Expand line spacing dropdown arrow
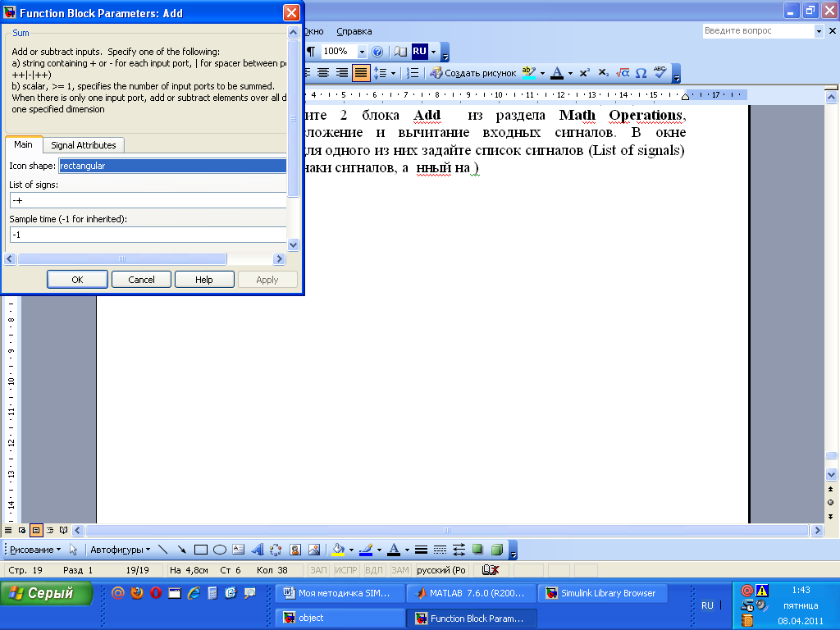Viewport: 840px width, 630px height. (x=393, y=73)
